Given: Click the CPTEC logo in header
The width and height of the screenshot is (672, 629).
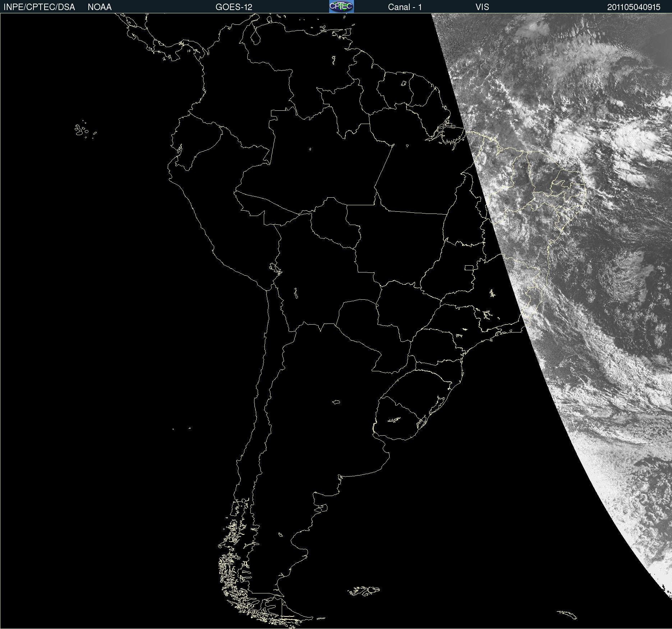Looking at the screenshot, I should point(341,6).
